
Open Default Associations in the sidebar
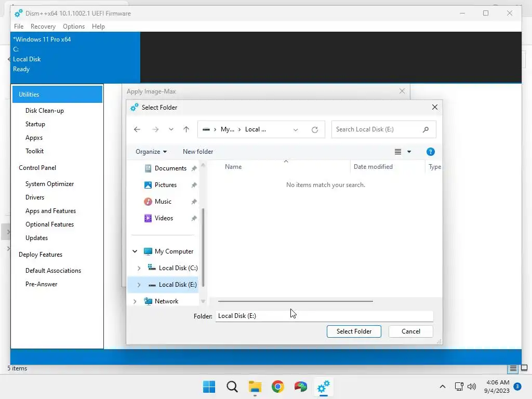[54, 271]
